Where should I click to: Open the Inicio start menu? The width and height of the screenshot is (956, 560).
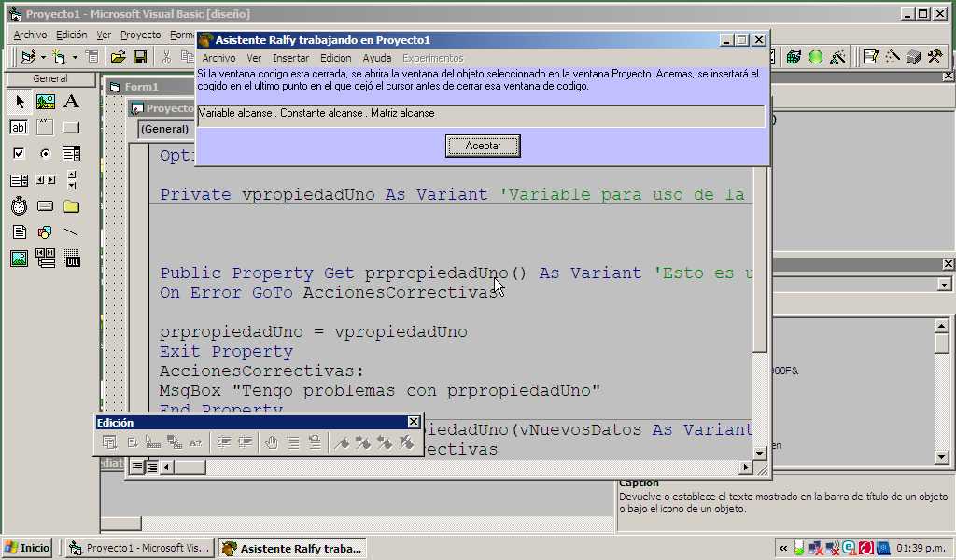[x=27, y=548]
